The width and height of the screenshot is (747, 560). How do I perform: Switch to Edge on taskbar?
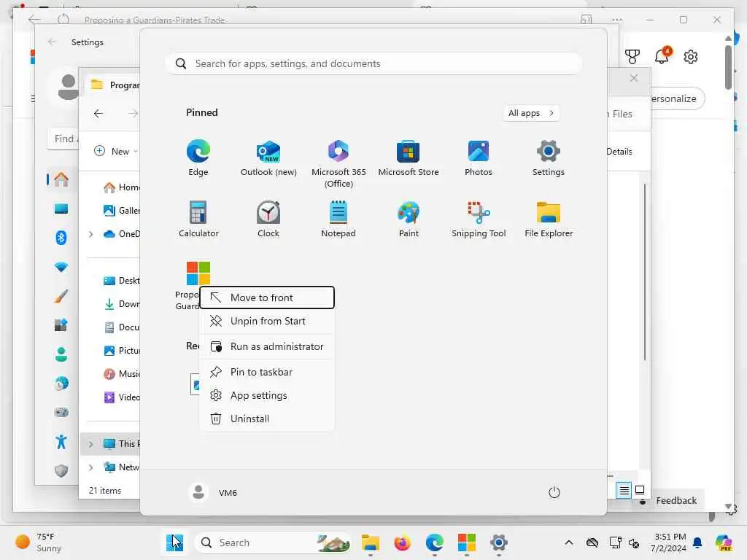(435, 542)
